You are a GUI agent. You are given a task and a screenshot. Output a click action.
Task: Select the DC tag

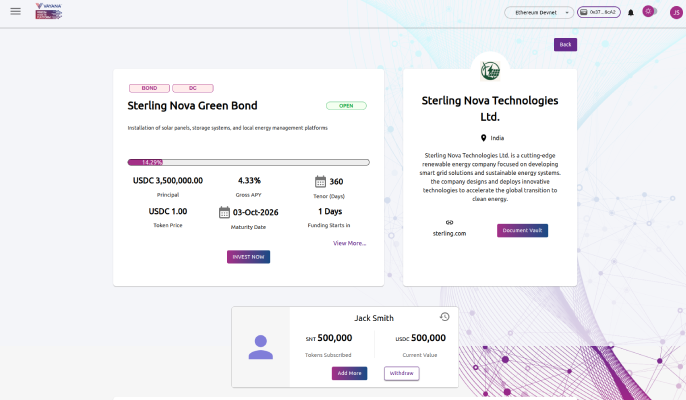(x=192, y=88)
